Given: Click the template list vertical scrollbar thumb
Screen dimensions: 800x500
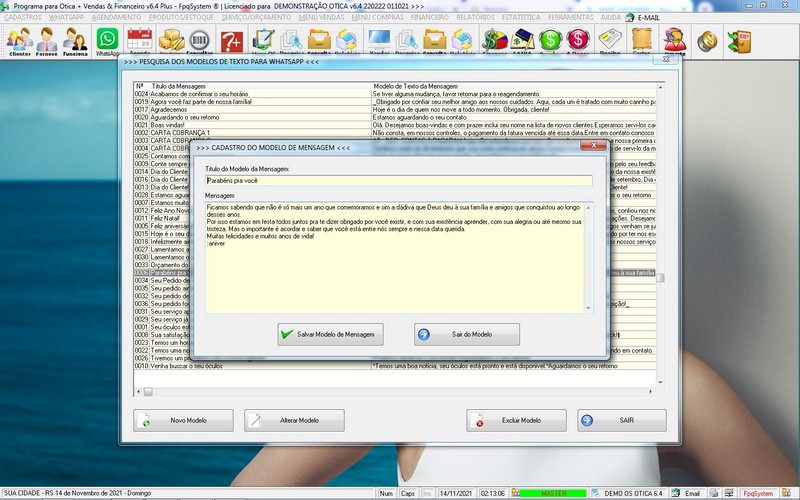Looking at the screenshot, I should pos(660,278).
